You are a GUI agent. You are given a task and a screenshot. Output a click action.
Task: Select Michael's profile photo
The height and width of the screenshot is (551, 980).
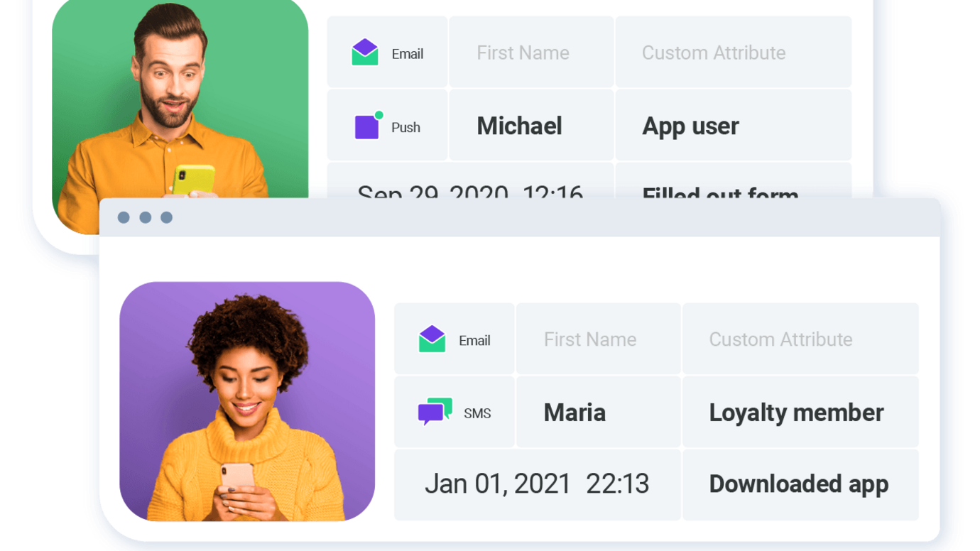tap(180, 107)
